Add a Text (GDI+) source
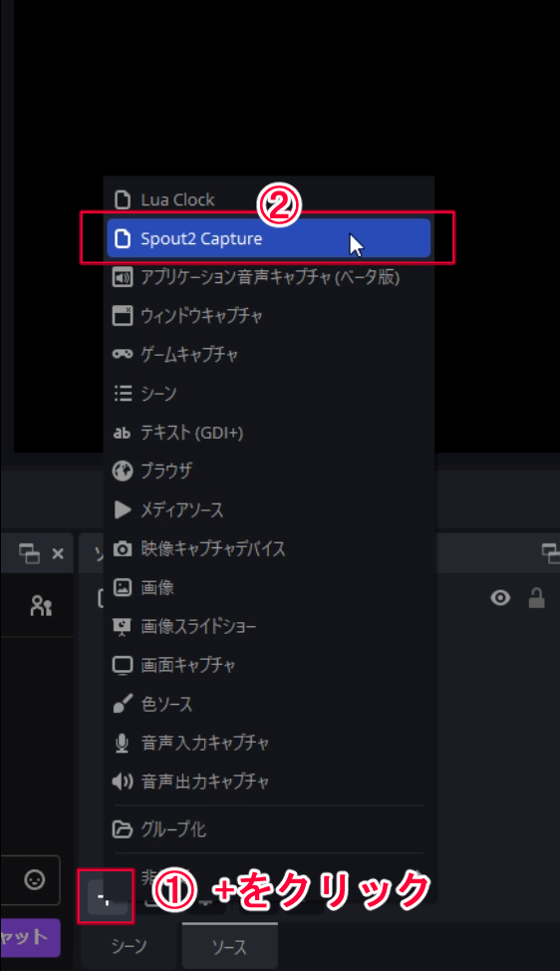Screen dimensions: 560x971 click(269, 433)
